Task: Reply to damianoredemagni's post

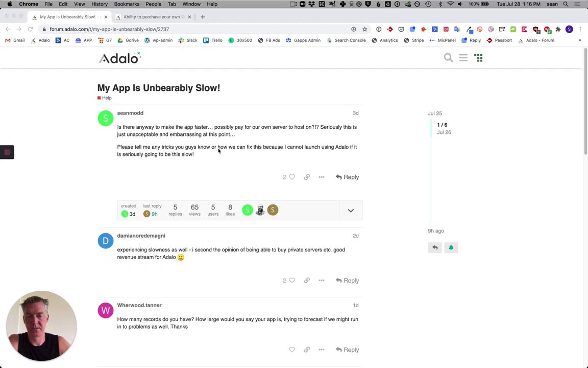Action: 347,281
